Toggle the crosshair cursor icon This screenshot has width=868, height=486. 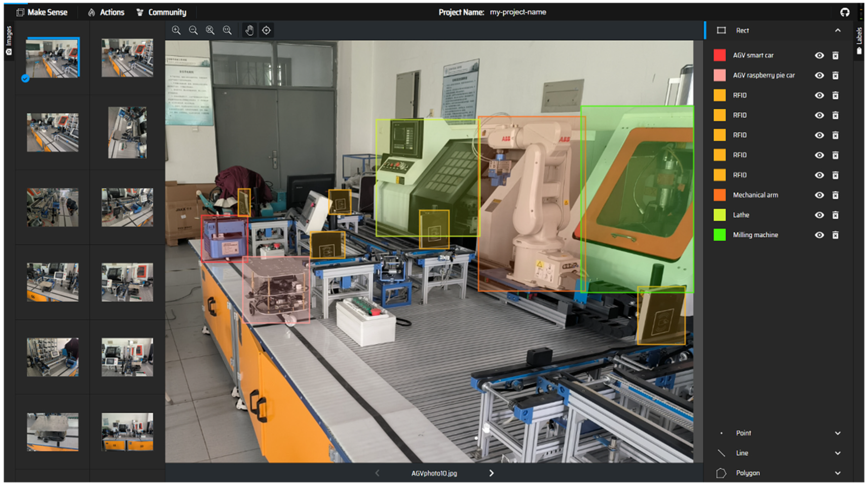tap(266, 30)
